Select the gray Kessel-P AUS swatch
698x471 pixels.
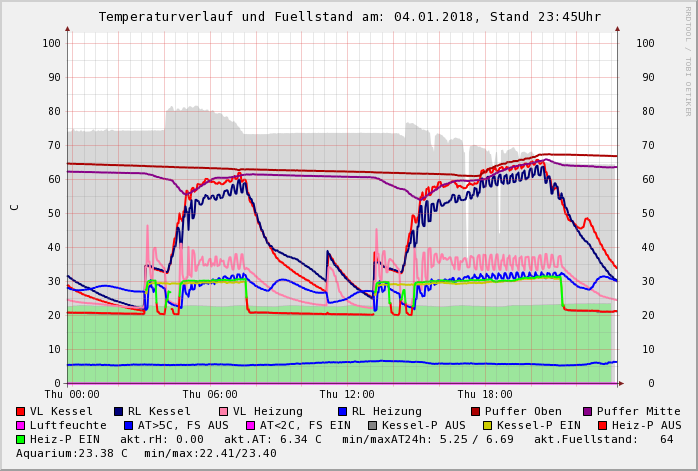[372, 425]
